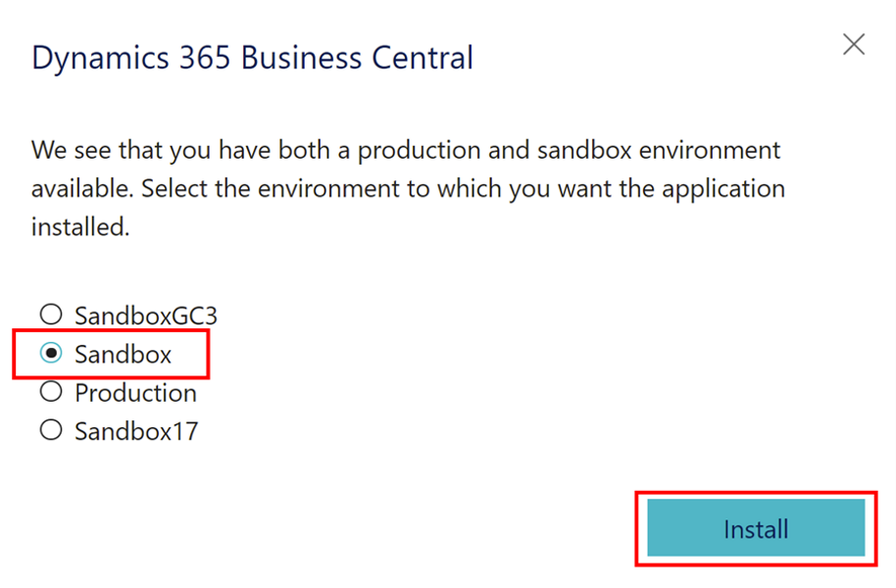Select the SandboxGC3 radio button
Image resolution: width=896 pixels, height=588 pixels.
coord(51,316)
